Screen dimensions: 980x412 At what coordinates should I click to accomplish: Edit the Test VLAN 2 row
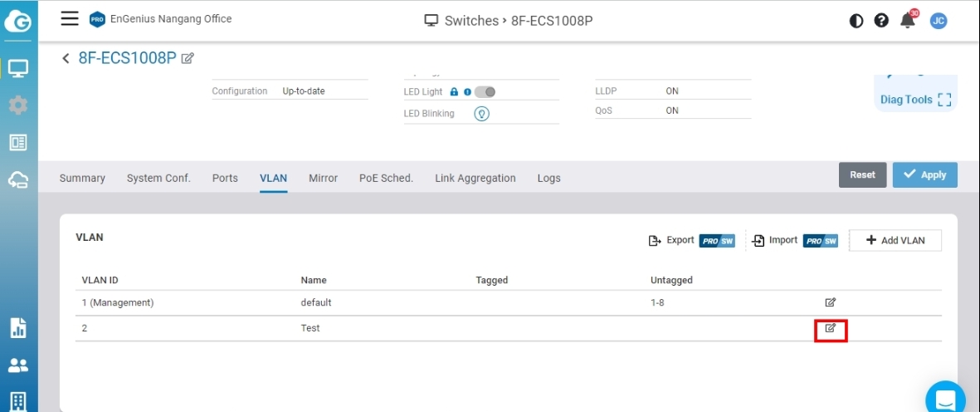click(x=830, y=329)
